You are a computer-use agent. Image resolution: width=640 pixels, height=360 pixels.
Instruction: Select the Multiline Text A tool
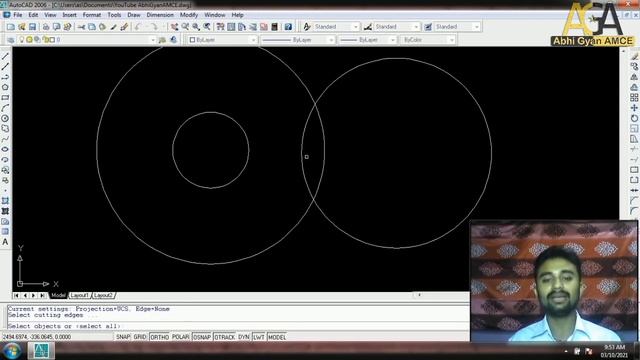5,242
